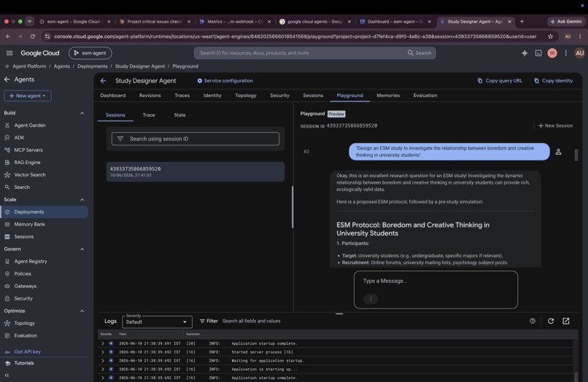Bookmark page with the star icon

point(550,36)
